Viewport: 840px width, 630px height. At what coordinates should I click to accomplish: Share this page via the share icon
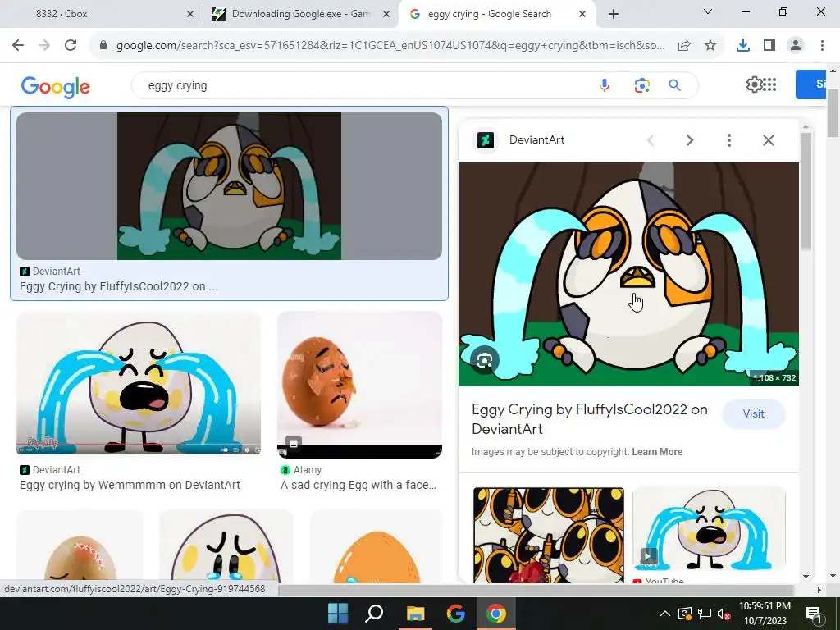click(684, 46)
